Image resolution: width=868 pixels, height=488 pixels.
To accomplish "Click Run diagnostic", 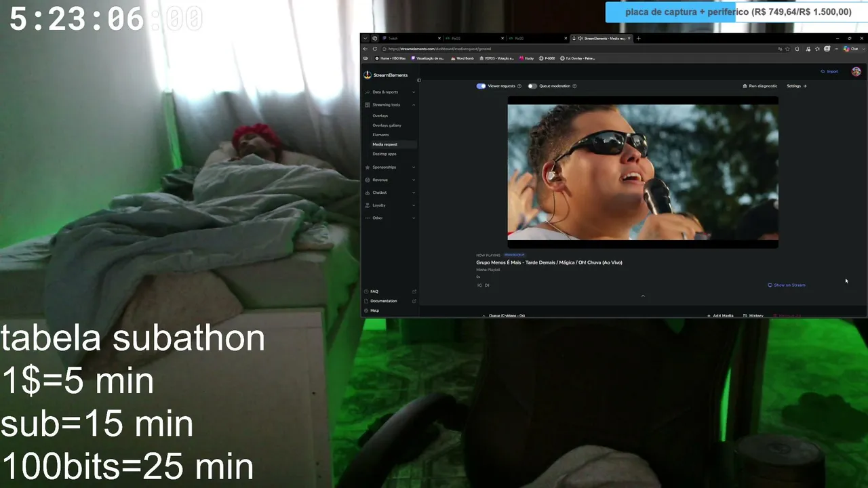I will point(760,86).
